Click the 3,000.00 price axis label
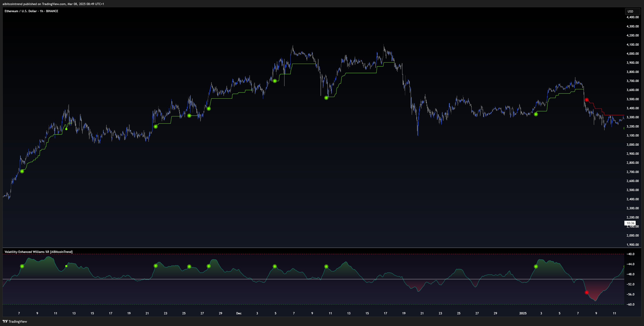 tap(633, 145)
